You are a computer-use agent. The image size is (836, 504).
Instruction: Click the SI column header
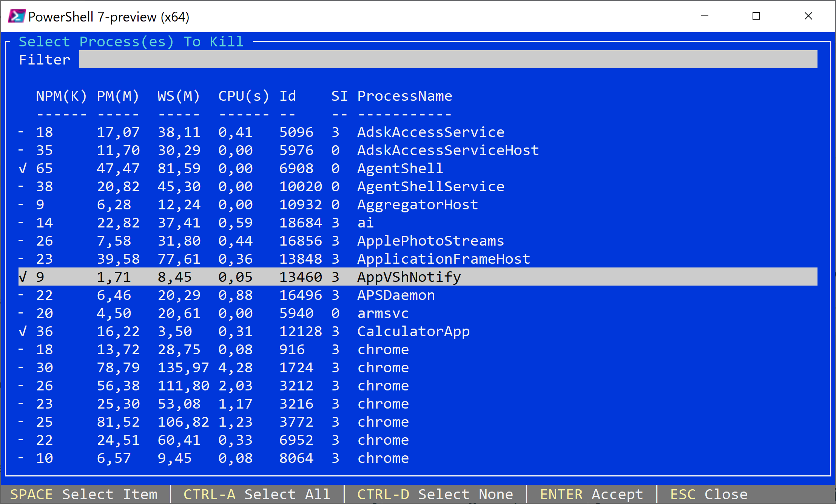tap(339, 96)
